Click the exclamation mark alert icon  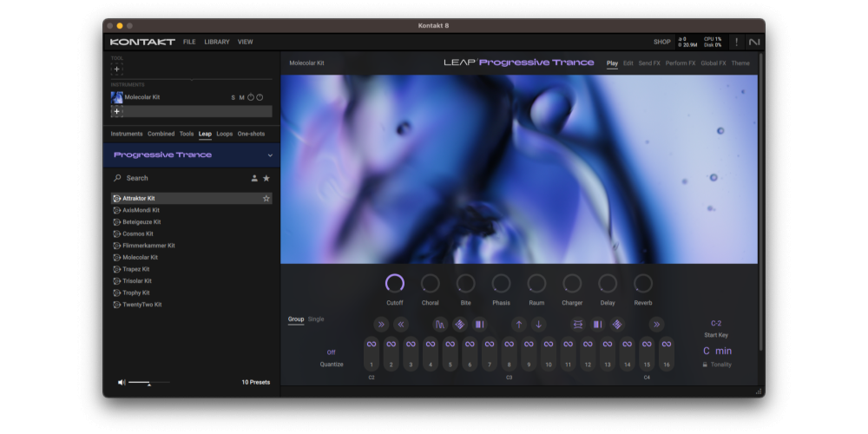point(736,42)
